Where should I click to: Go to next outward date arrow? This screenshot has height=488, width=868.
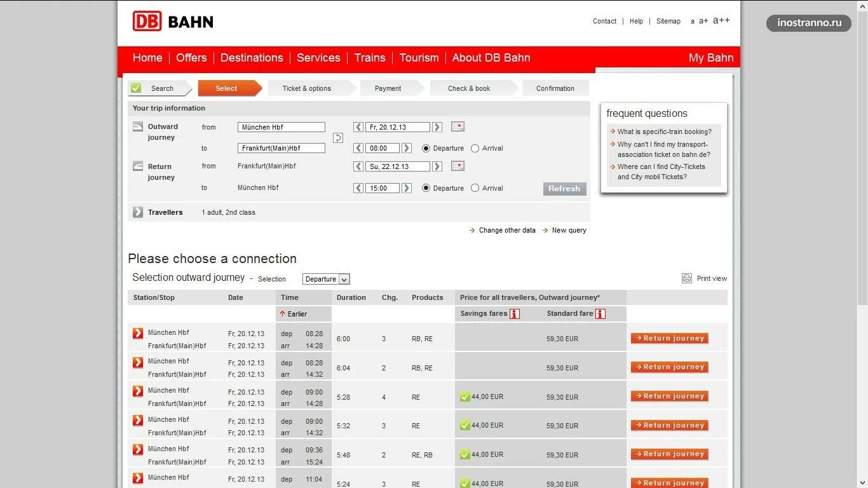[x=437, y=127]
